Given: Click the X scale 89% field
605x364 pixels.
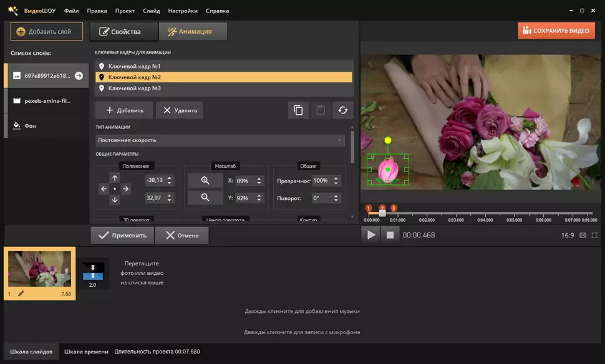Looking at the screenshot, I should coord(244,181).
